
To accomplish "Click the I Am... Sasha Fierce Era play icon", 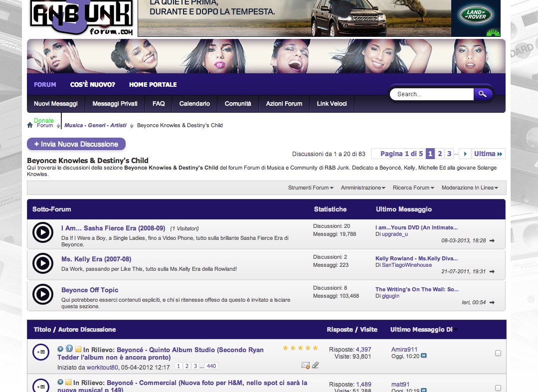I will (x=43, y=233).
